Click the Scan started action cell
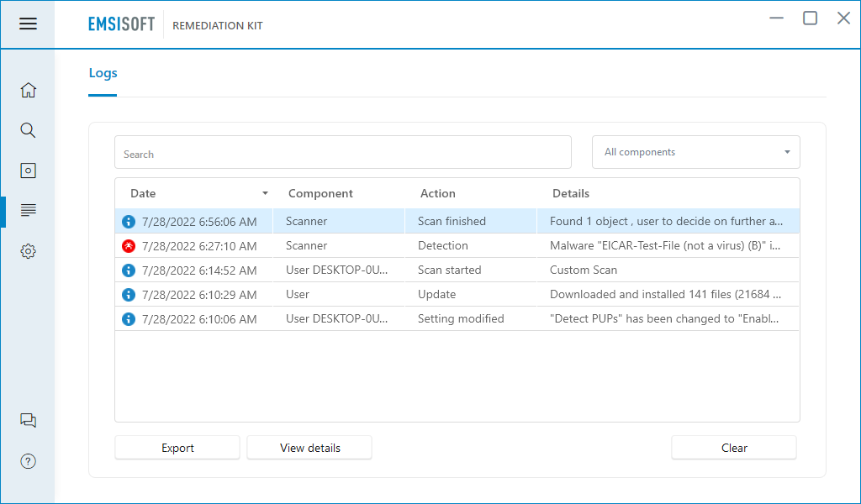This screenshot has height=504, width=861. coord(449,270)
